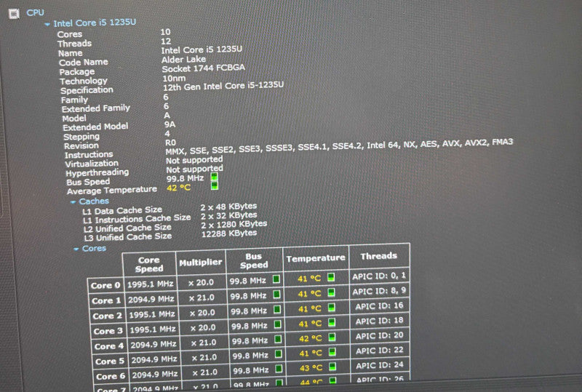This screenshot has width=582, height=392.
Task: Select L3 Unified Cache Size row
Action: (x=170, y=235)
